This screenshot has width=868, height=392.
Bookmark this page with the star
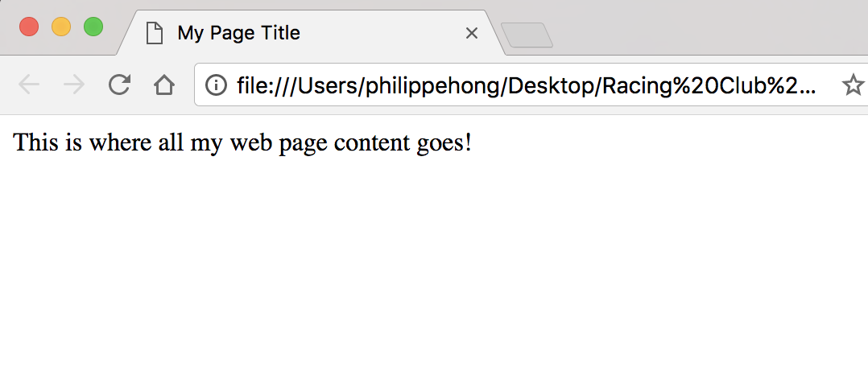(x=852, y=85)
